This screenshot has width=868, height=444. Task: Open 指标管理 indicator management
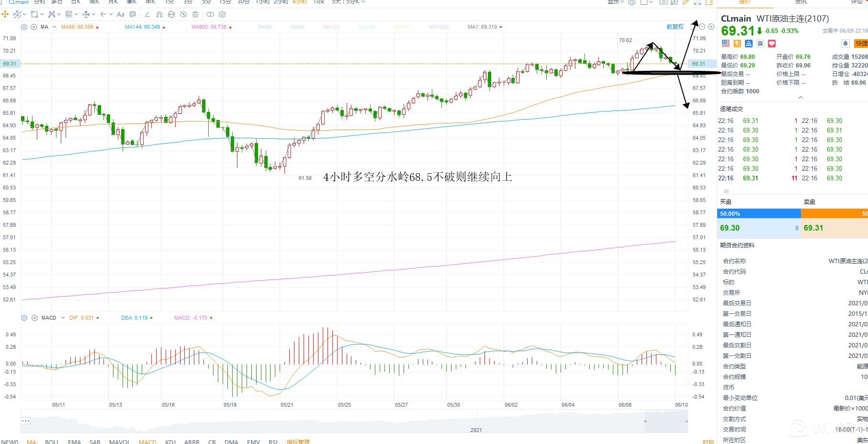(298, 442)
